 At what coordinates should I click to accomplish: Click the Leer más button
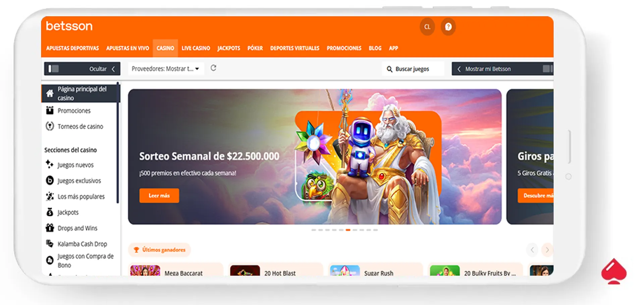[x=159, y=195]
